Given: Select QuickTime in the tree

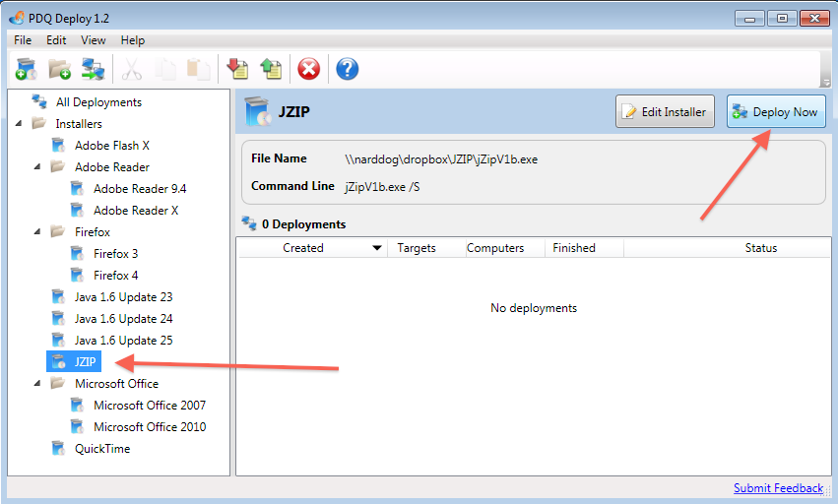Looking at the screenshot, I should [102, 449].
